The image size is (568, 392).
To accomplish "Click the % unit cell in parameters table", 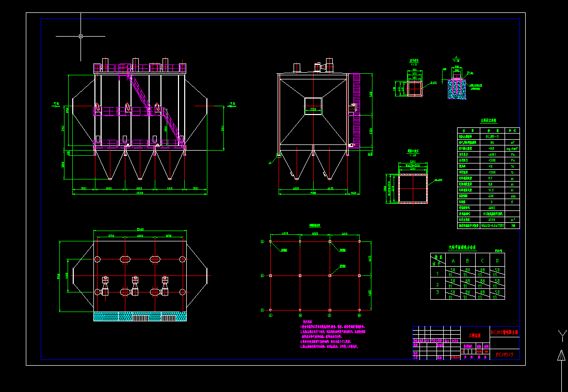I will pos(512,166).
